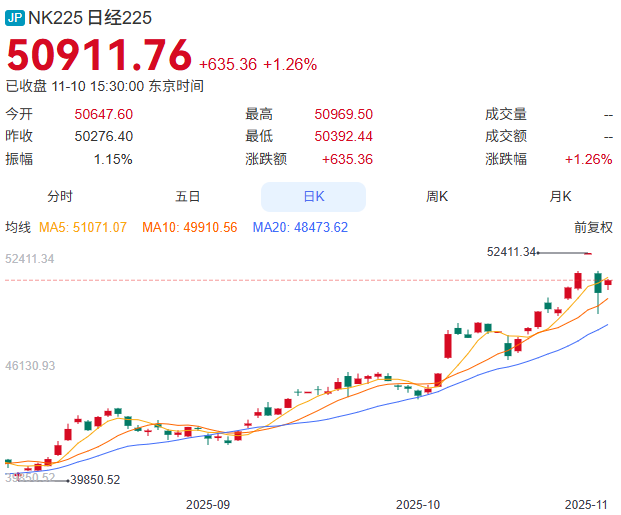The height and width of the screenshot is (515, 621).
Task: Open the NK225 日经225 index title
Action: [x=90, y=18]
